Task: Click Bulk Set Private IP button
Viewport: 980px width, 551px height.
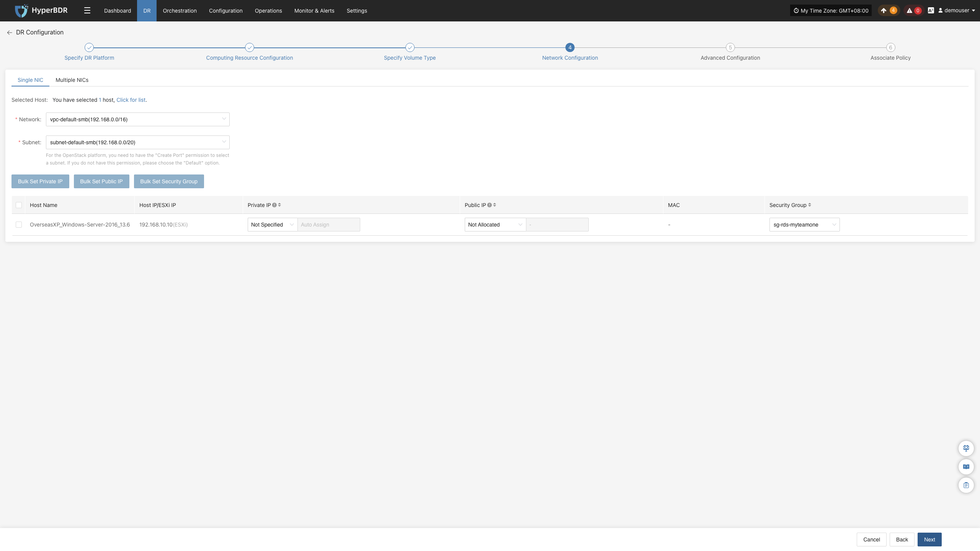Action: coord(40,181)
